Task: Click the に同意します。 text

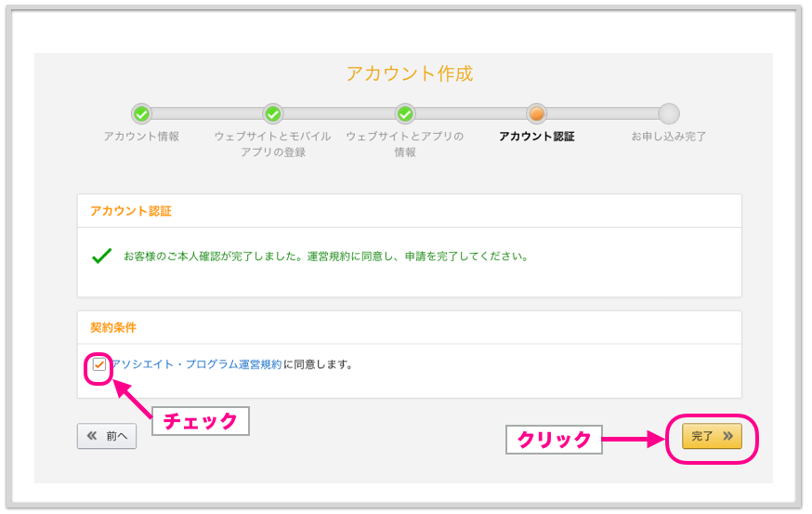Action: click(x=319, y=364)
